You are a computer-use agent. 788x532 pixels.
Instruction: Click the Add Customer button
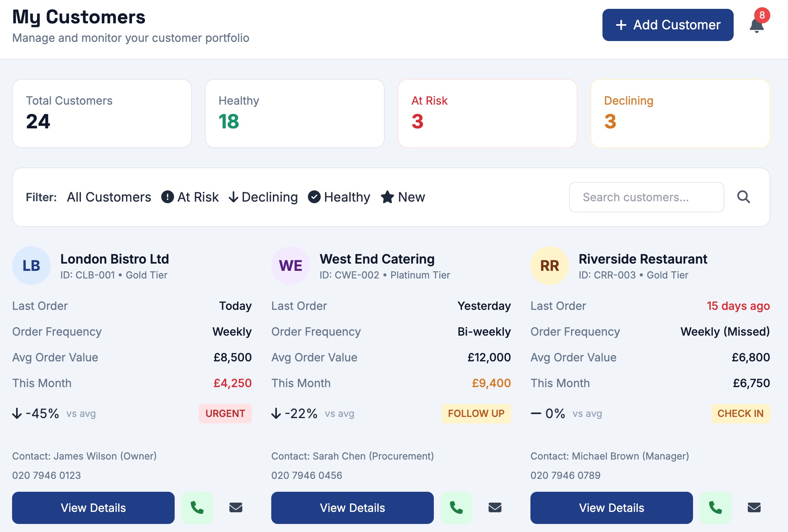click(668, 25)
